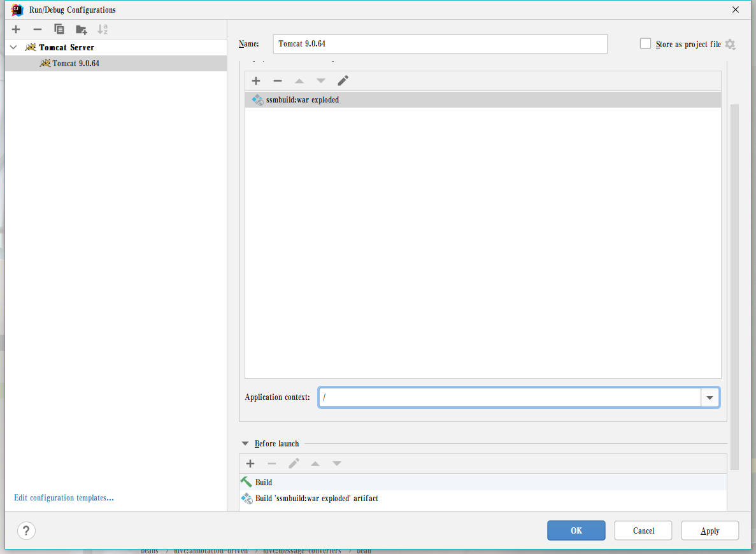The width and height of the screenshot is (756, 554).
Task: Open the Store as project file settings gear
Action: point(730,45)
